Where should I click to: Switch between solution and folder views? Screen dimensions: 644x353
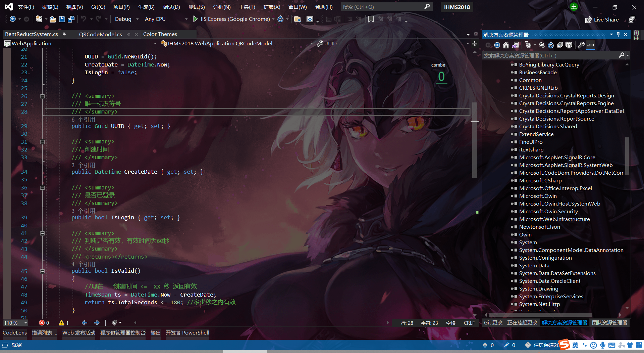tap(515, 45)
